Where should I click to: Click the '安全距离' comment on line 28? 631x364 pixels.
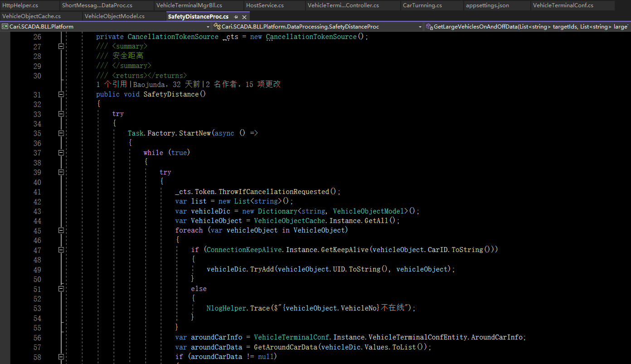pyautogui.click(x=128, y=56)
